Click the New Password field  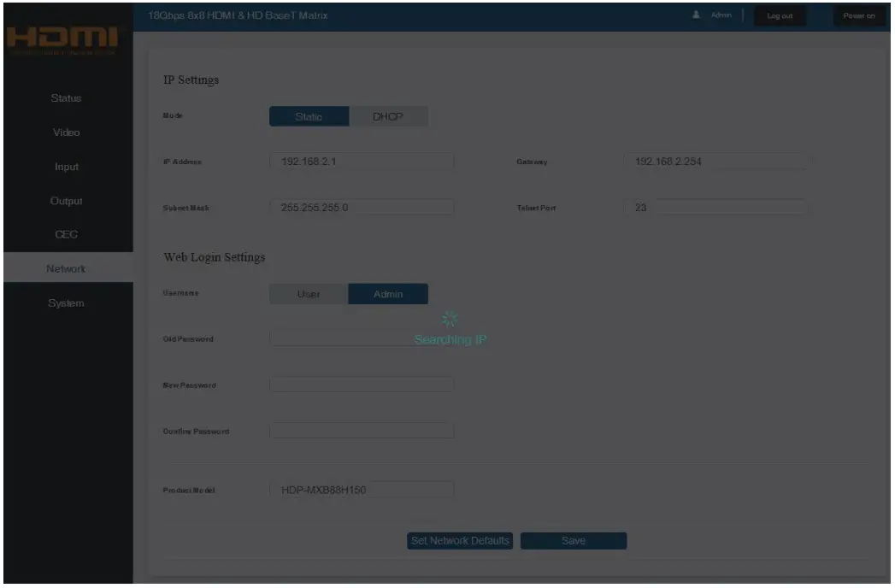click(362, 385)
